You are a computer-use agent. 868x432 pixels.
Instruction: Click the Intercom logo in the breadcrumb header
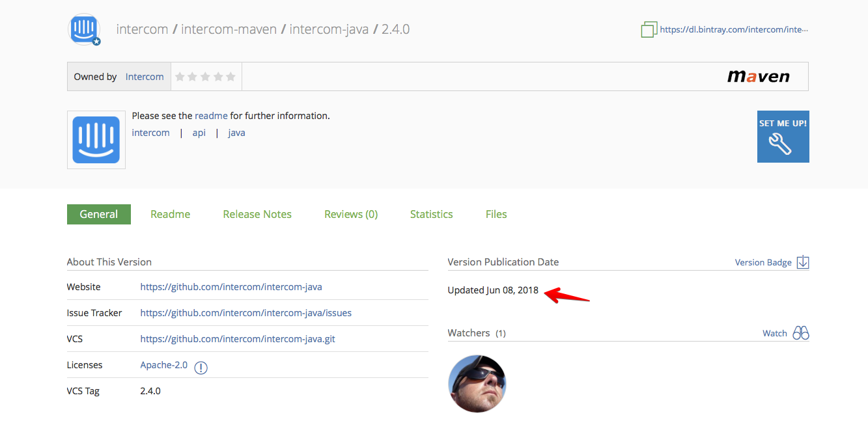[x=85, y=29]
